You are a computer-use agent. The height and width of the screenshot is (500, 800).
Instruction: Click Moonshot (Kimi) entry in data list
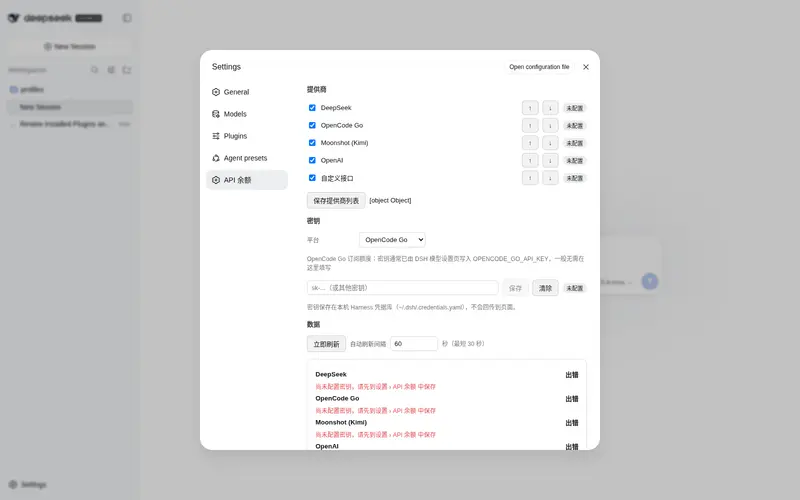coord(341,422)
